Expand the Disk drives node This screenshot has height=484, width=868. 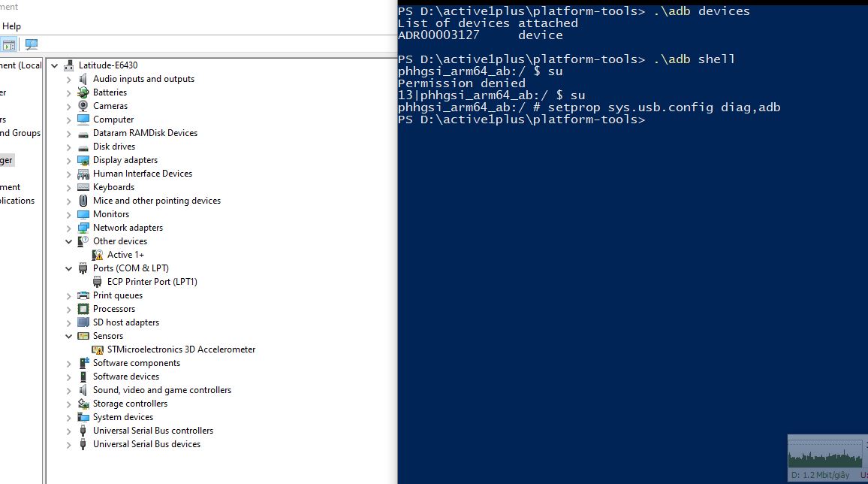[x=69, y=147]
